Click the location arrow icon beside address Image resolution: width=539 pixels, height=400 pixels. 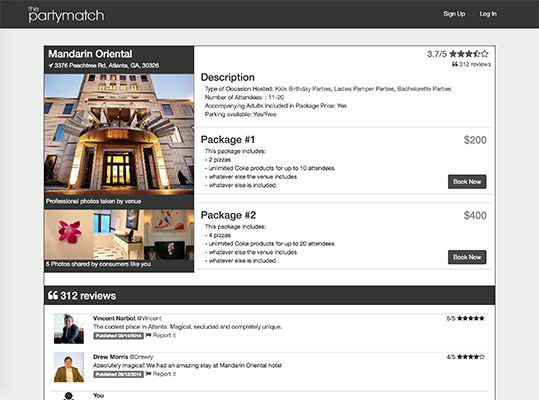click(x=51, y=65)
